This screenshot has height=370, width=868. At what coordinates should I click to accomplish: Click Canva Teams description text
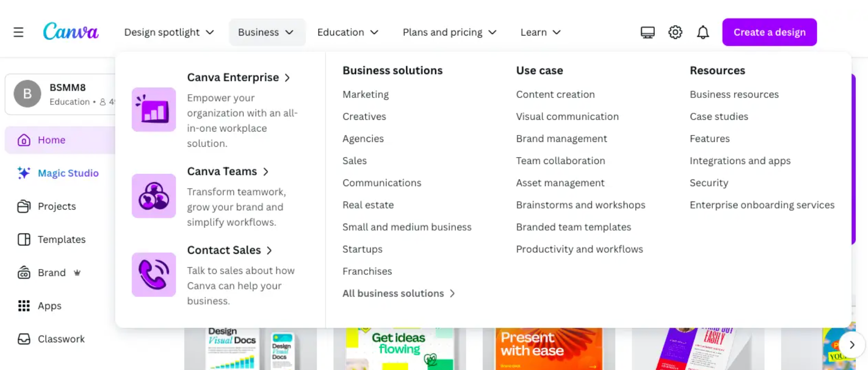tap(236, 207)
